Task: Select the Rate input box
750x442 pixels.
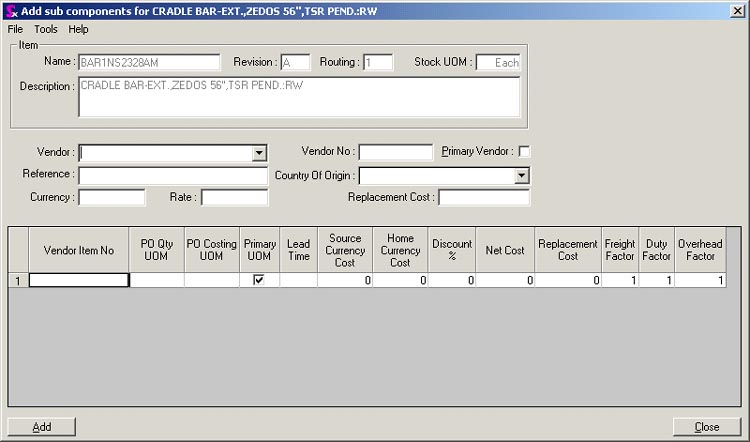Action: pos(234,198)
